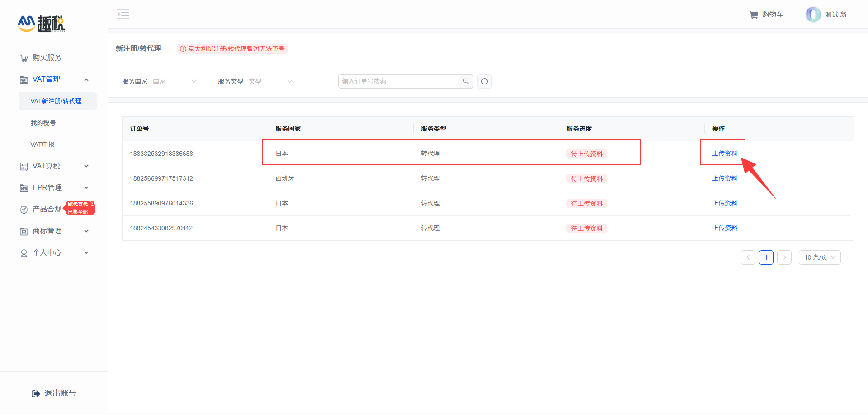Open the VAT申报 menu item
The height and width of the screenshot is (415, 868).
(x=43, y=144)
